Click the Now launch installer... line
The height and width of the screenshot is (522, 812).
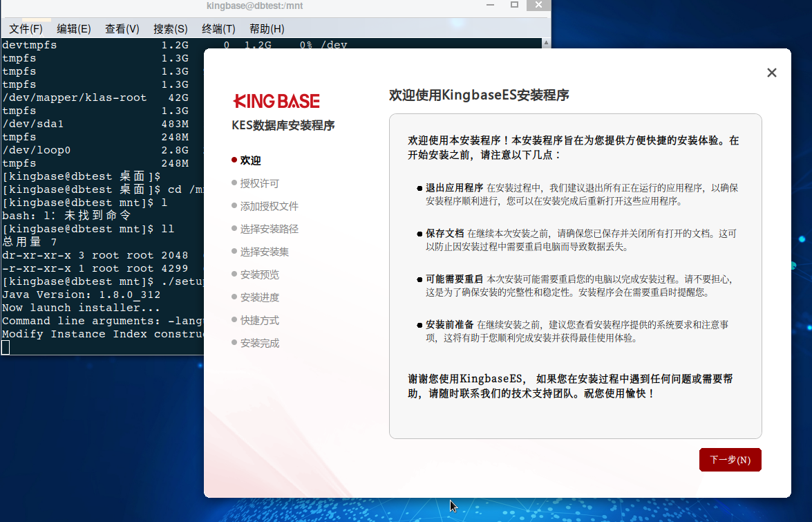(82, 308)
